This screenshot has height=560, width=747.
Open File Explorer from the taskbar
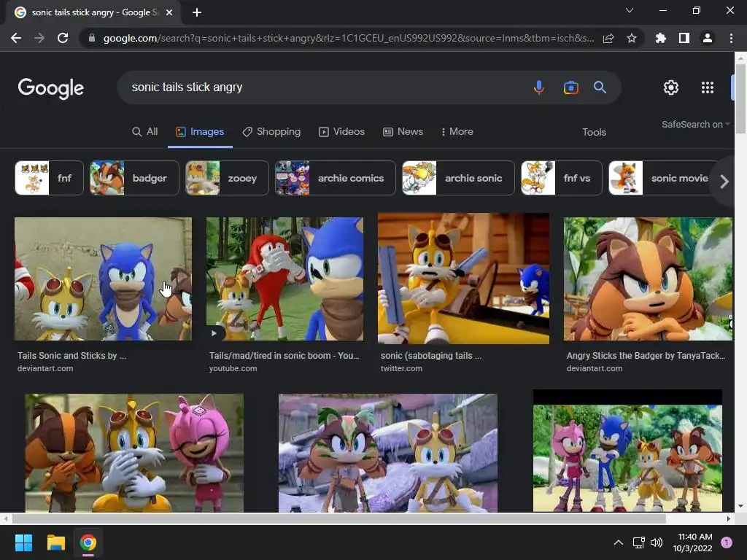pyautogui.click(x=55, y=542)
